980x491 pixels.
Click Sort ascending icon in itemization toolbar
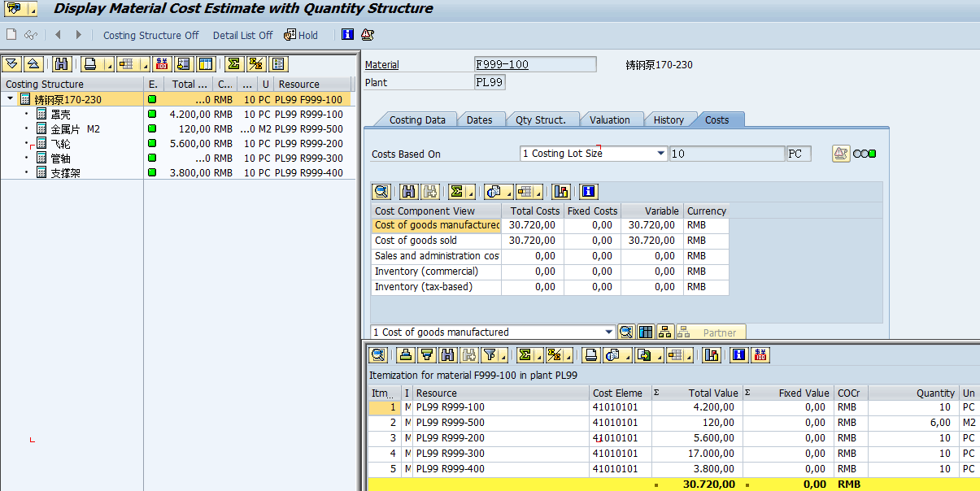(x=405, y=354)
